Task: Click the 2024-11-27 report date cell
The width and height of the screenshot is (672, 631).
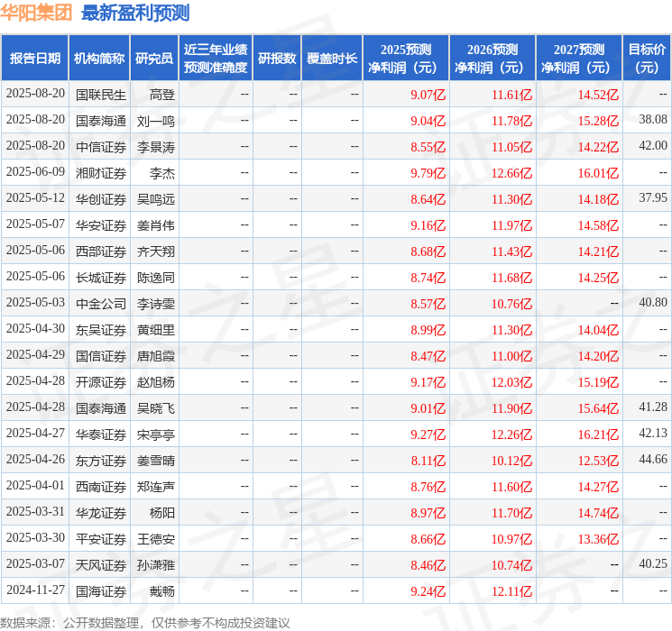Action: click(35, 590)
